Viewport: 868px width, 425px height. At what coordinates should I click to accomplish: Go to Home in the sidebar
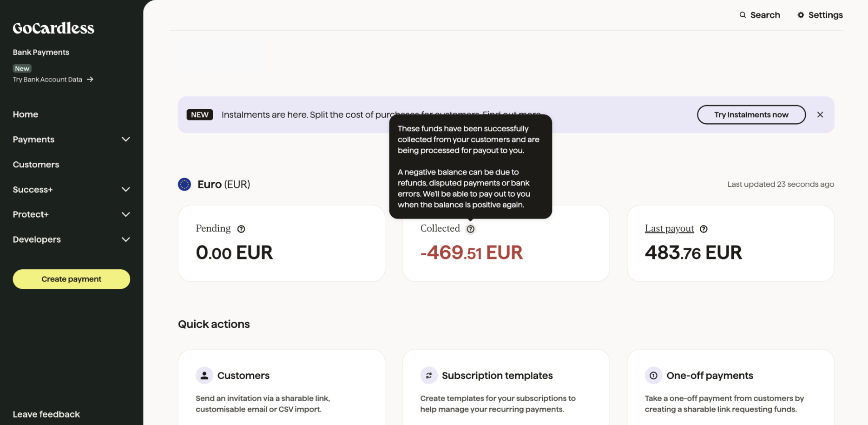coord(26,114)
